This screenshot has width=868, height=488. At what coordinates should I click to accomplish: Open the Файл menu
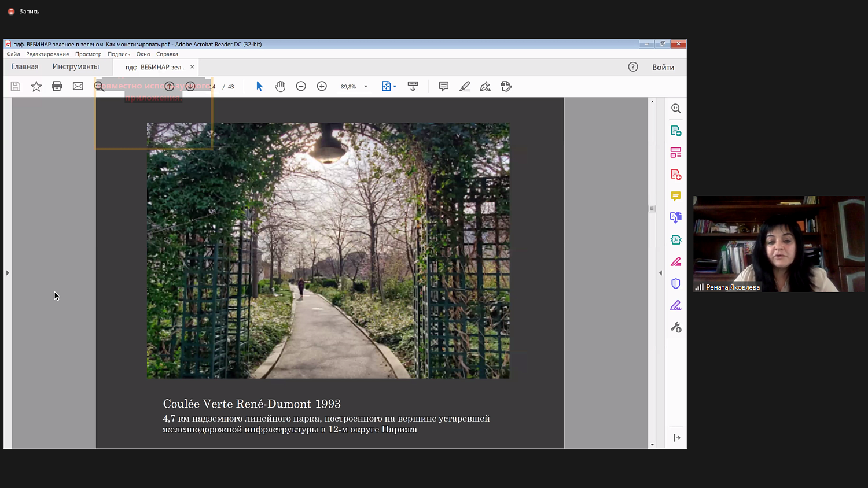coord(13,54)
